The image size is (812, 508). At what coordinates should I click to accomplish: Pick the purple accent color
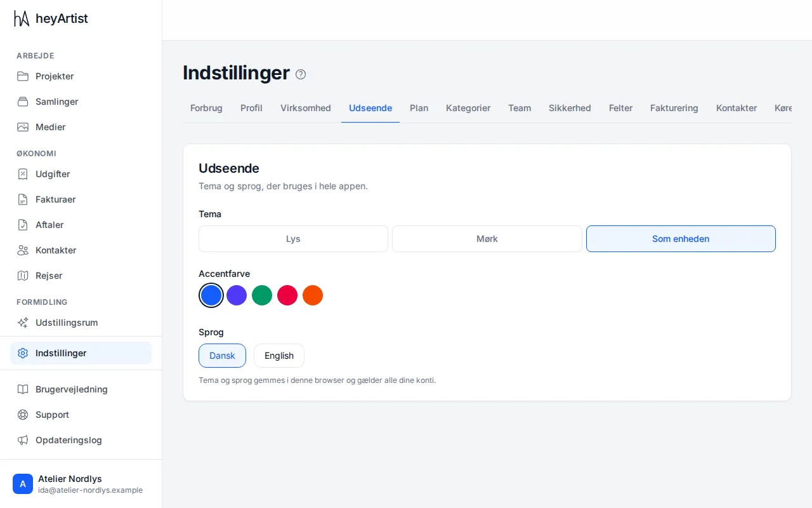[237, 295]
